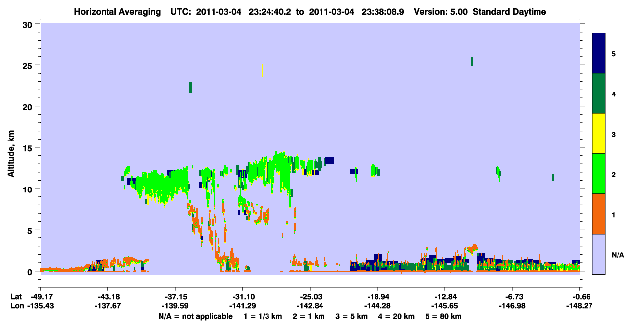
Task: Click latitude value -18.94
Action: click(x=377, y=297)
